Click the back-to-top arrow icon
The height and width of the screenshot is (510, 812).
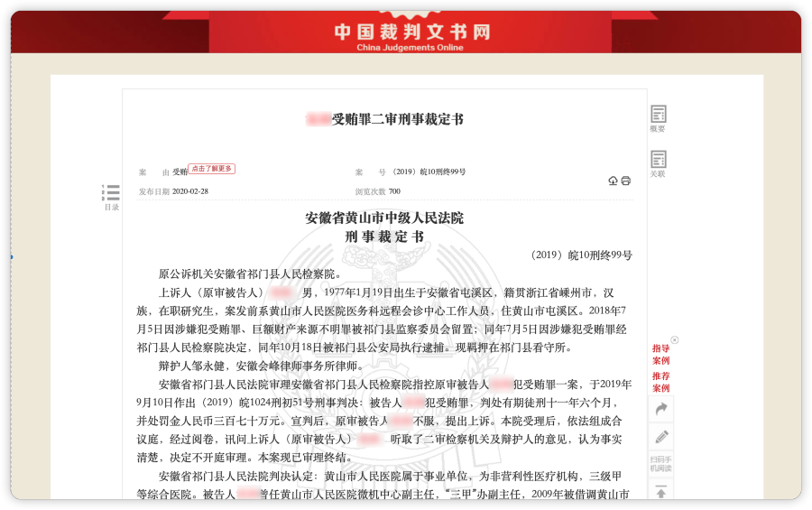660,492
